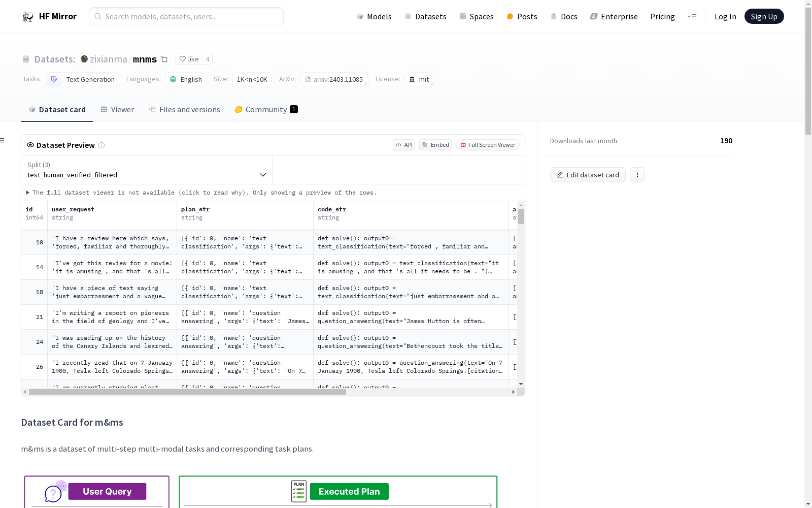Image resolution: width=812 pixels, height=508 pixels.
Task: Click the table horizontal scrollbar thumb
Action: [187, 392]
